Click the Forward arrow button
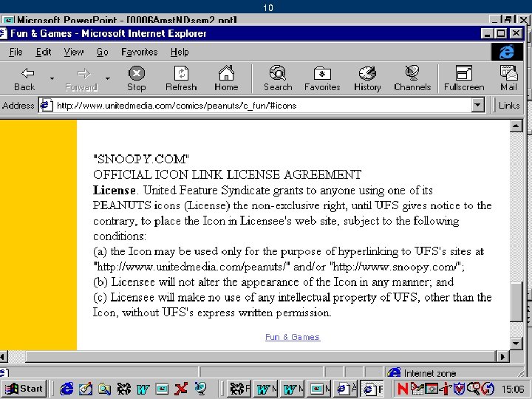 (81, 79)
